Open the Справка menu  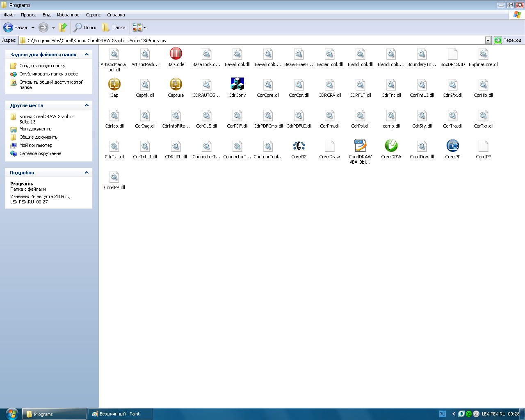[x=116, y=15]
